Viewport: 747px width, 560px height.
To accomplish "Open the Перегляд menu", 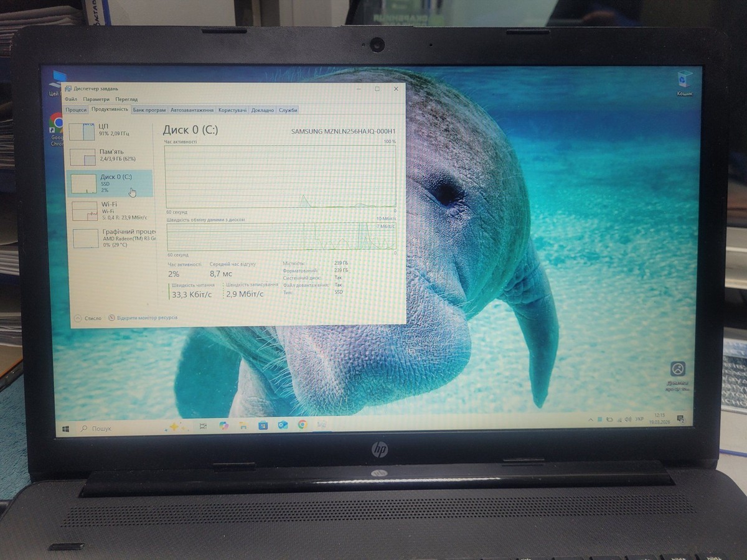I will [x=126, y=100].
